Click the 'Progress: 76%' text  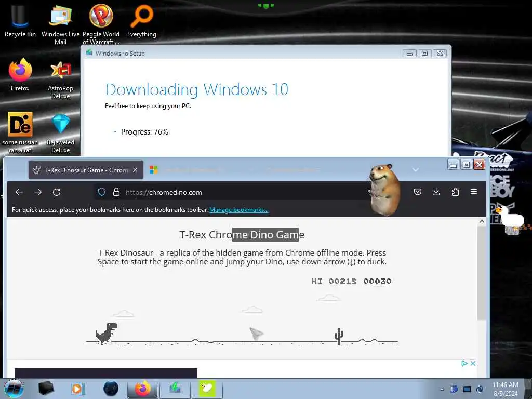tap(144, 131)
